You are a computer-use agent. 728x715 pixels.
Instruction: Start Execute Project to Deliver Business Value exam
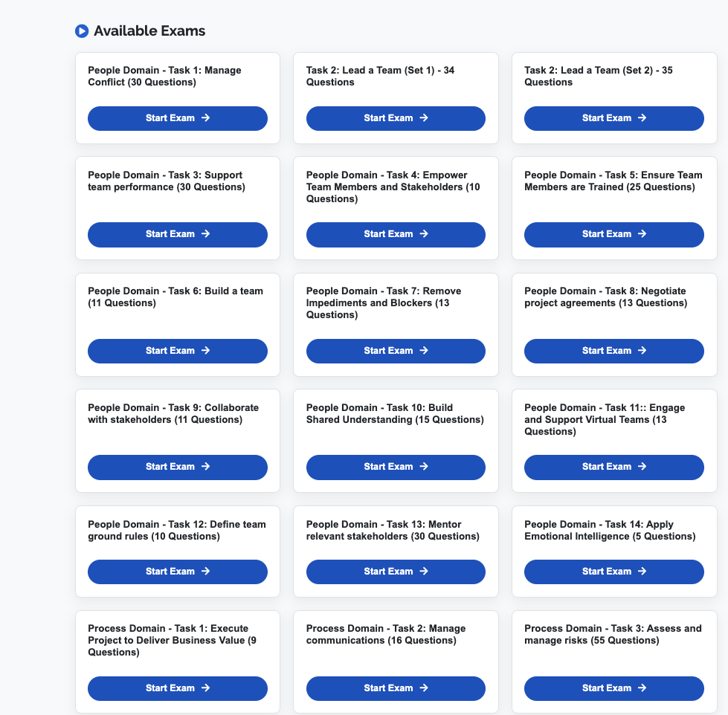click(177, 688)
